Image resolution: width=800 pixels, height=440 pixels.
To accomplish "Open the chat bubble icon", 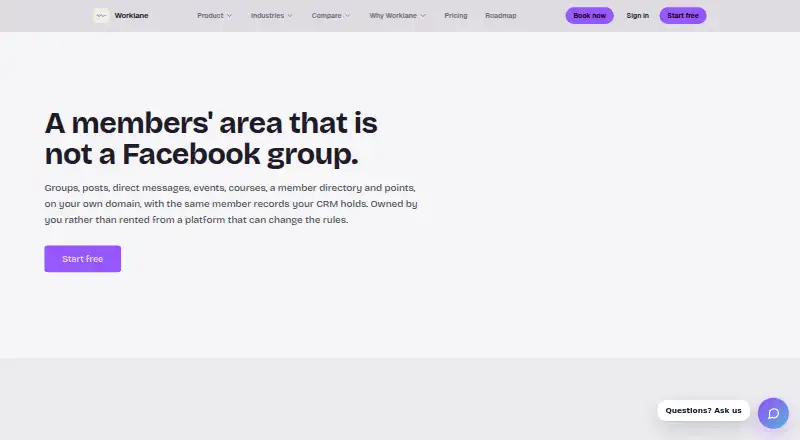I will tap(773, 413).
